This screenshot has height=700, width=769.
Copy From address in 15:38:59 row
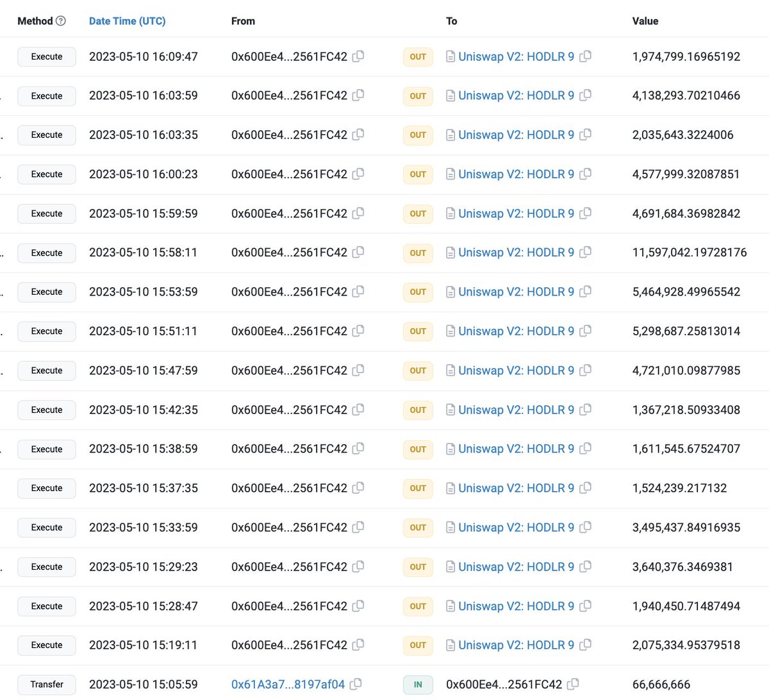click(358, 449)
